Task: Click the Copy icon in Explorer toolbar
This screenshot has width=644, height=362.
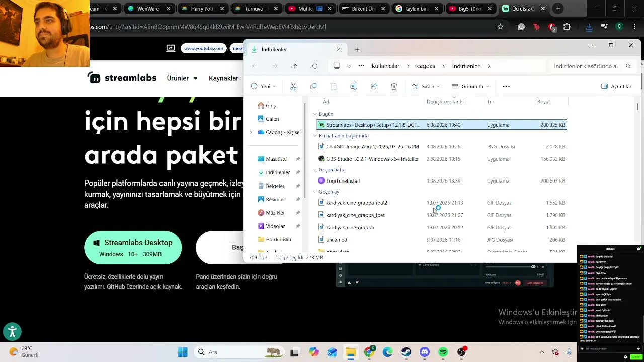Action: 313,86
